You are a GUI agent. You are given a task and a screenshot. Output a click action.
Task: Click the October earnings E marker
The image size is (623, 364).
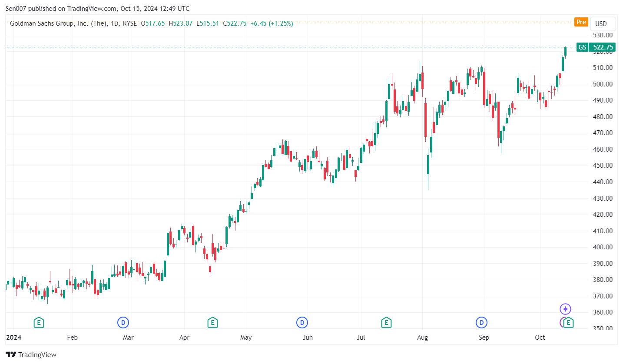coord(569,322)
